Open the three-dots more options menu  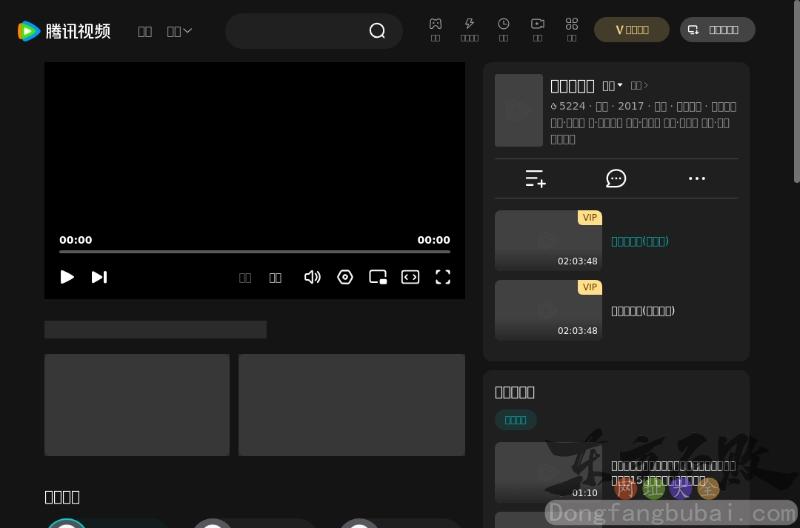click(x=697, y=179)
